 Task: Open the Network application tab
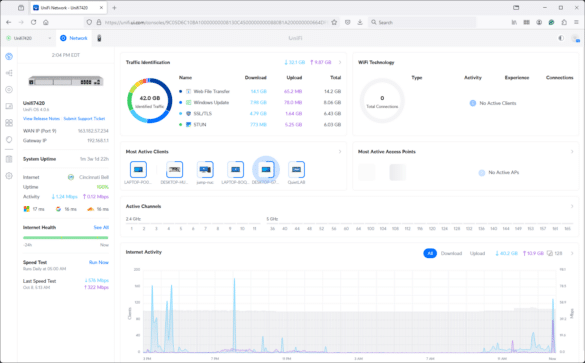tap(74, 38)
